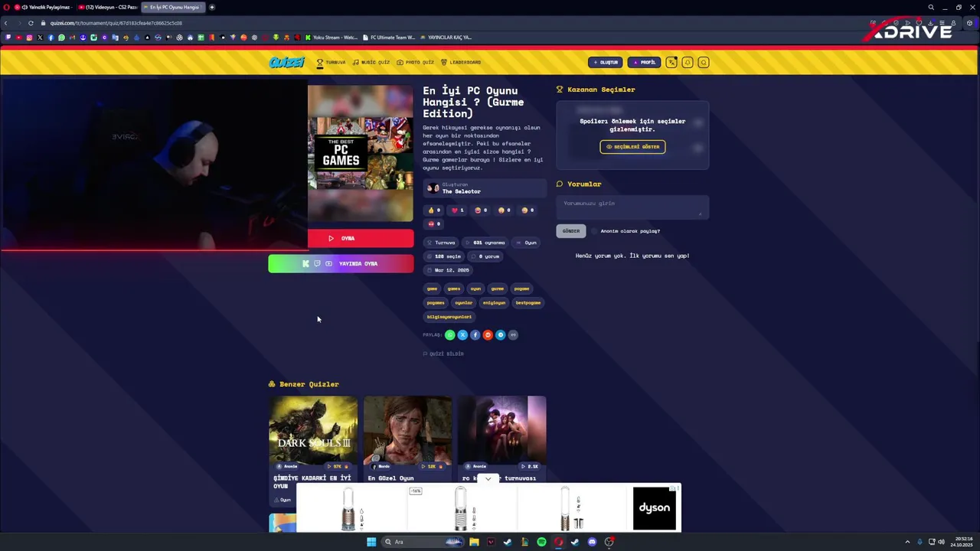Click Quizi Bildir report link

[443, 354]
